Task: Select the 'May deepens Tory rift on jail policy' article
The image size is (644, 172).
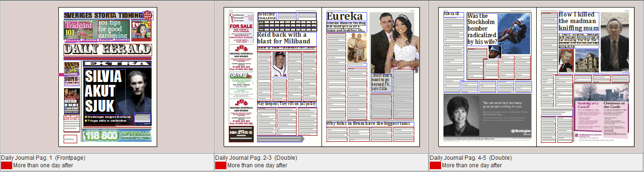Action: coord(287,104)
